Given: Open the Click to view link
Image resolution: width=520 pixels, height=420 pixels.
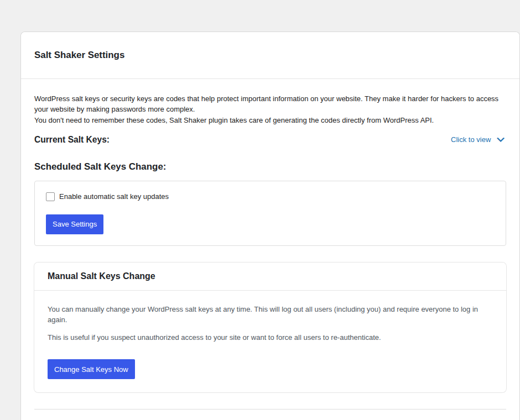Looking at the screenshot, I should click(471, 140).
